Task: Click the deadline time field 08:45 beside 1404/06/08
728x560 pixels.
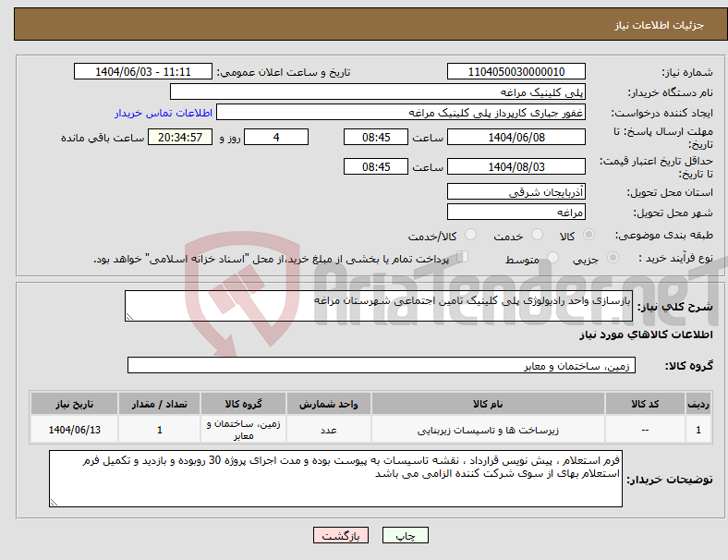Action: [376, 137]
